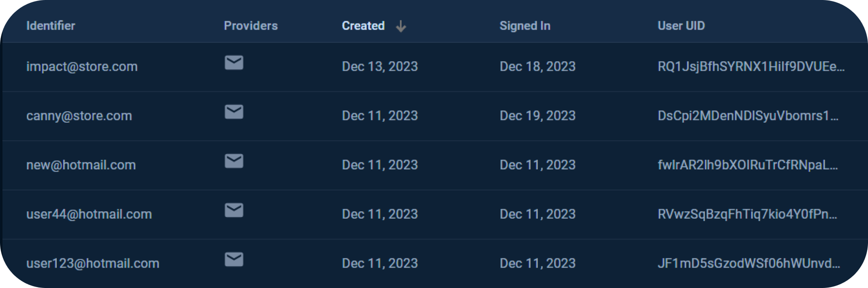Screen dimensions: 868x288
Task: Click Dec 19, 2023 signed-in date
Action: point(537,116)
